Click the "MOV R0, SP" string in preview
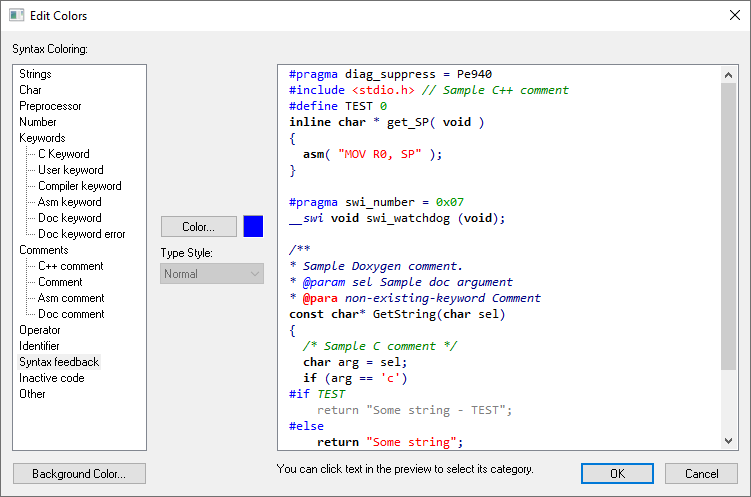The height and width of the screenshot is (497, 751). click(383, 154)
